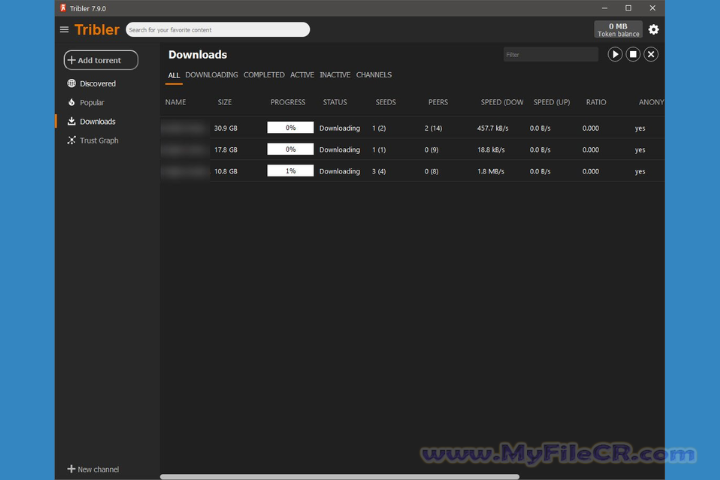The image size is (720, 480).
Task: Switch to the ALL tab
Action: tap(174, 75)
